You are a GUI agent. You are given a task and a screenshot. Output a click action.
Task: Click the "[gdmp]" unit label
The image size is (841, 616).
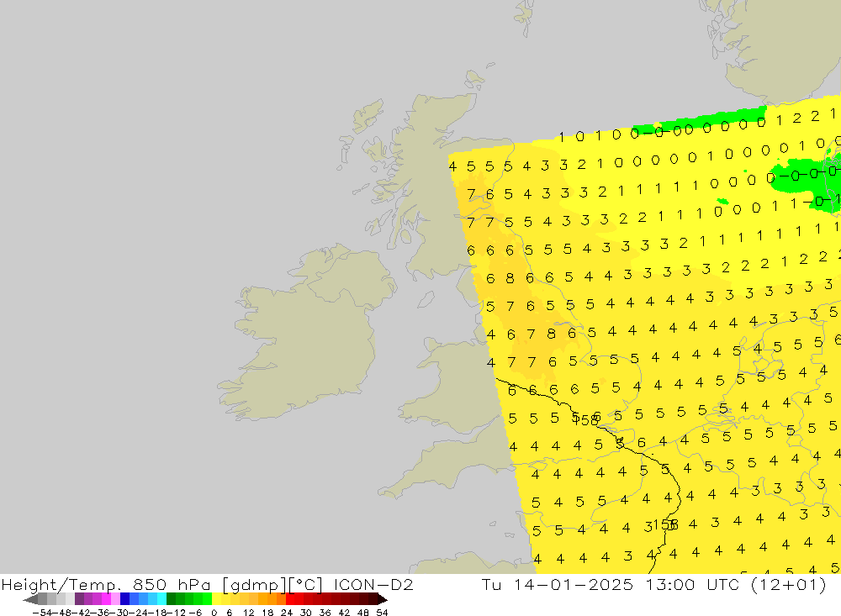point(254,584)
